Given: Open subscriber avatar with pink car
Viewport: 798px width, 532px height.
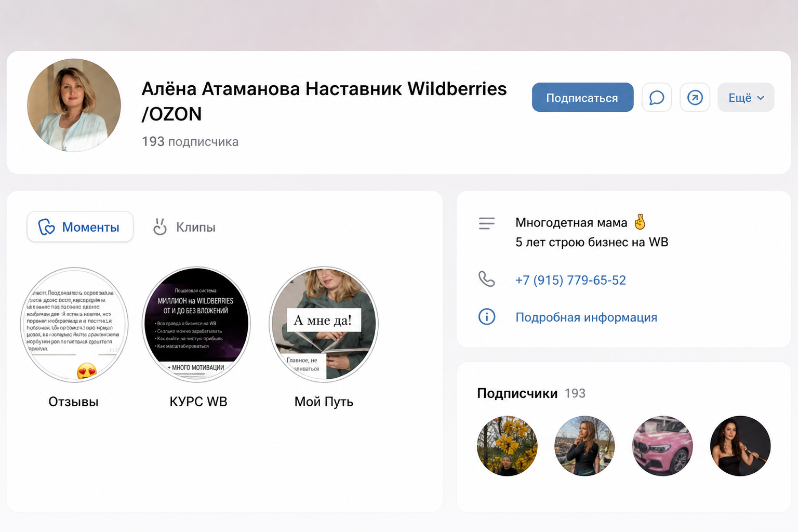Looking at the screenshot, I should coord(662,446).
